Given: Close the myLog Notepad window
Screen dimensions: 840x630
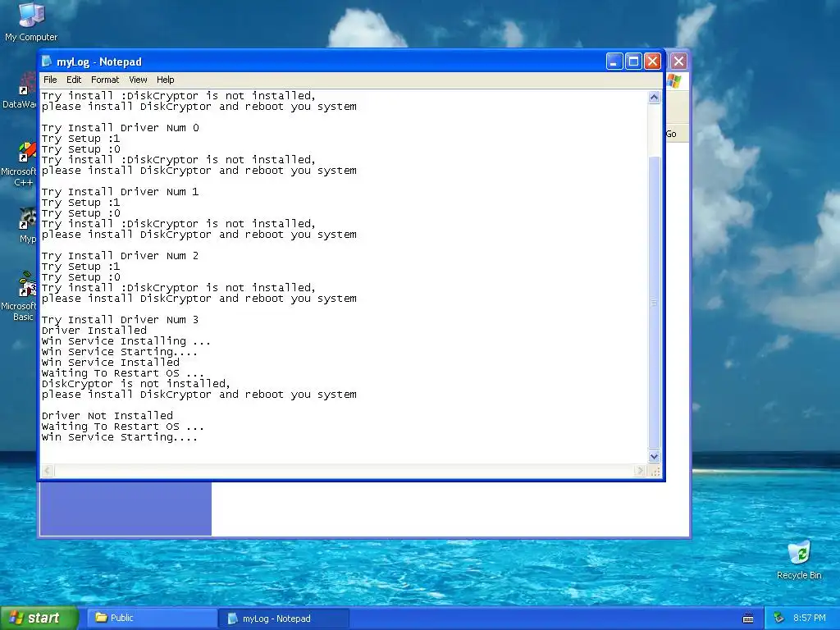Looking at the screenshot, I should tap(652, 62).
